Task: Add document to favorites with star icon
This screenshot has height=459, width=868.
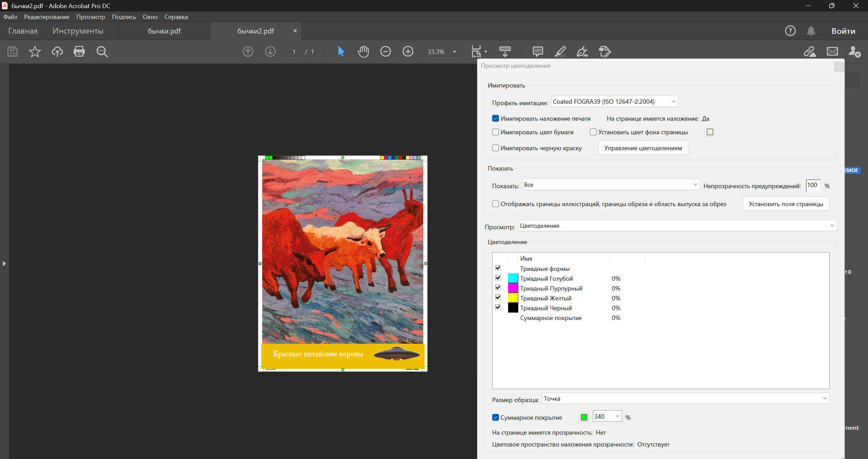Action: click(x=35, y=52)
